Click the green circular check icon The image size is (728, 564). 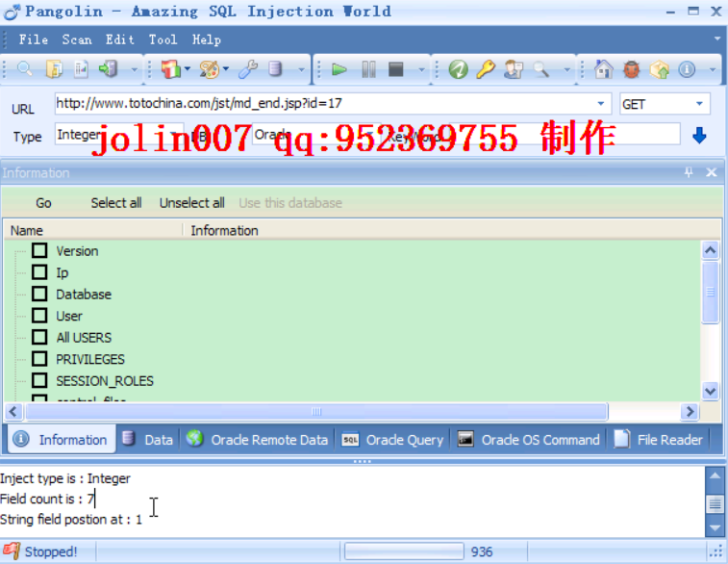tap(459, 69)
